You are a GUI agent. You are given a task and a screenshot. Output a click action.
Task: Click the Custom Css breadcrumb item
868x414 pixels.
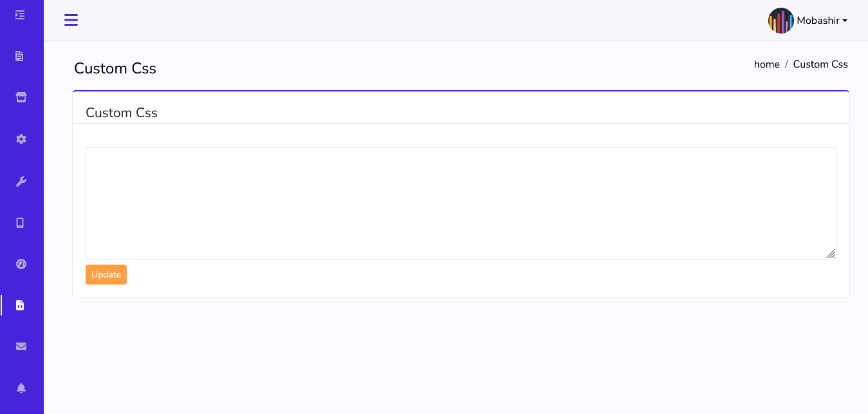pyautogui.click(x=820, y=64)
